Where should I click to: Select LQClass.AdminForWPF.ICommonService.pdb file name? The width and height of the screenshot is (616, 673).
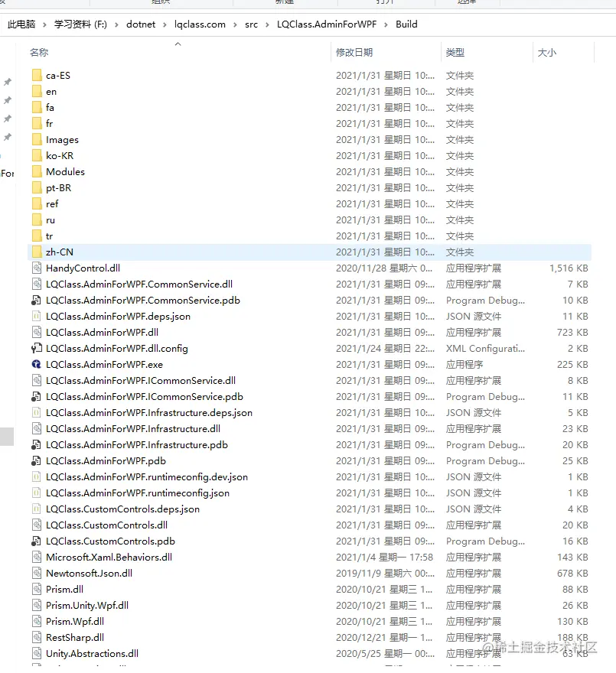[x=145, y=397]
